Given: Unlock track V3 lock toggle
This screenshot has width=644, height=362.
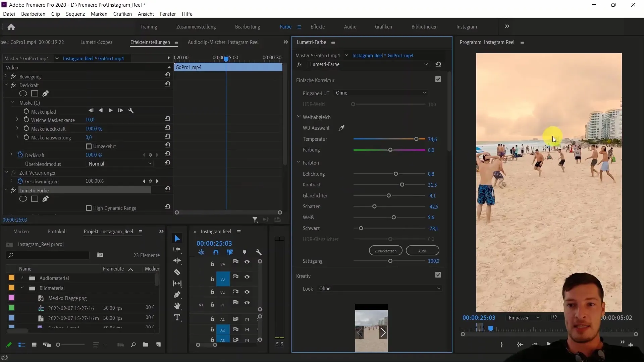Looking at the screenshot, I should pyautogui.click(x=212, y=279).
